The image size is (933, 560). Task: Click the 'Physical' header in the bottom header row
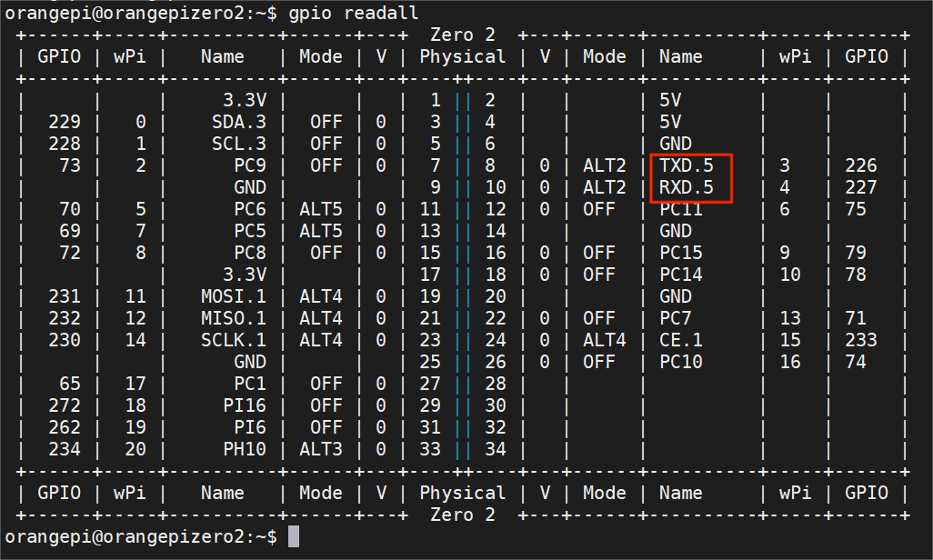pyautogui.click(x=462, y=494)
